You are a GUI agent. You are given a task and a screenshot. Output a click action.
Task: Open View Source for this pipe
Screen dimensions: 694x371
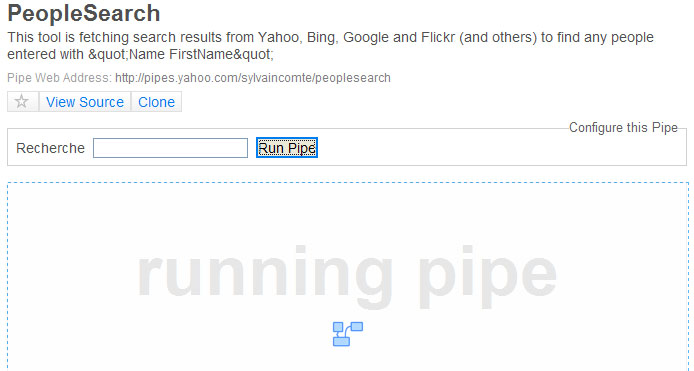(x=85, y=102)
